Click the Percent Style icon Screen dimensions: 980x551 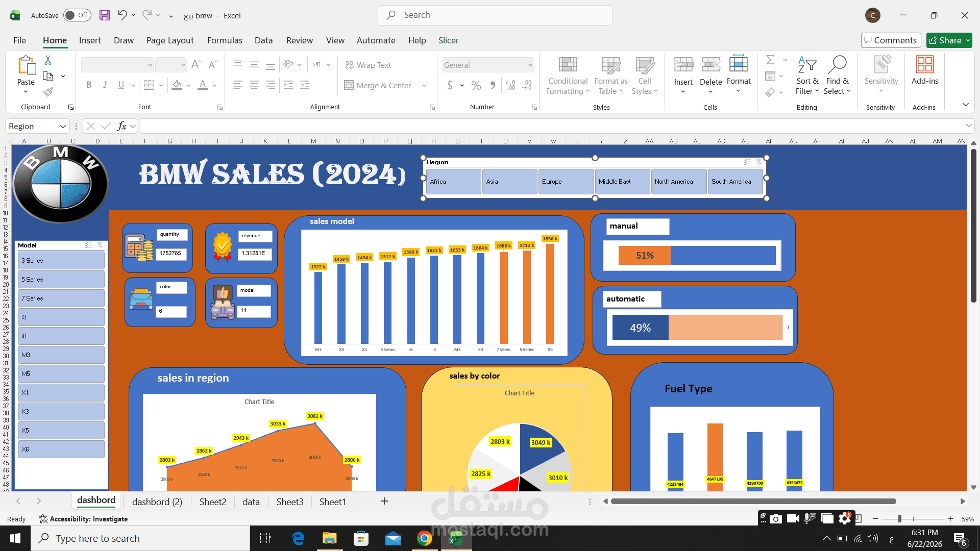click(476, 85)
